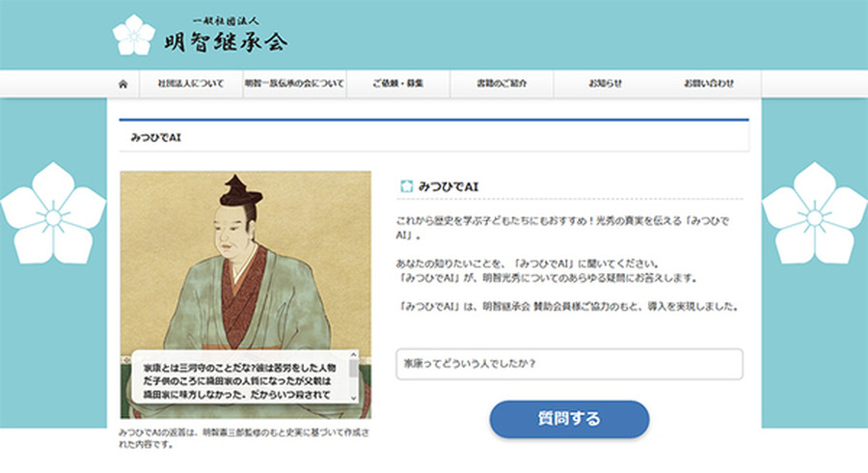868x473 pixels.
Task: Click the large bellflower crest on left side
Action: [53, 213]
